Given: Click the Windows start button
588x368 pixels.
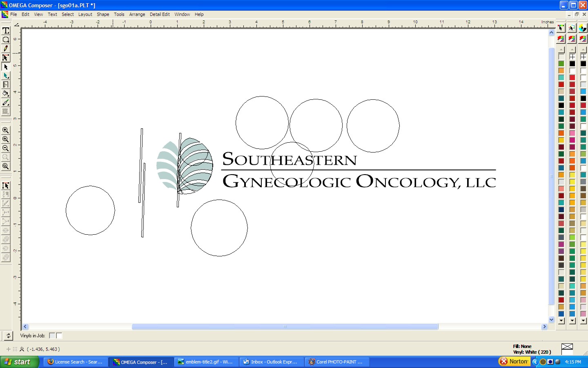Looking at the screenshot, I should click(20, 362).
